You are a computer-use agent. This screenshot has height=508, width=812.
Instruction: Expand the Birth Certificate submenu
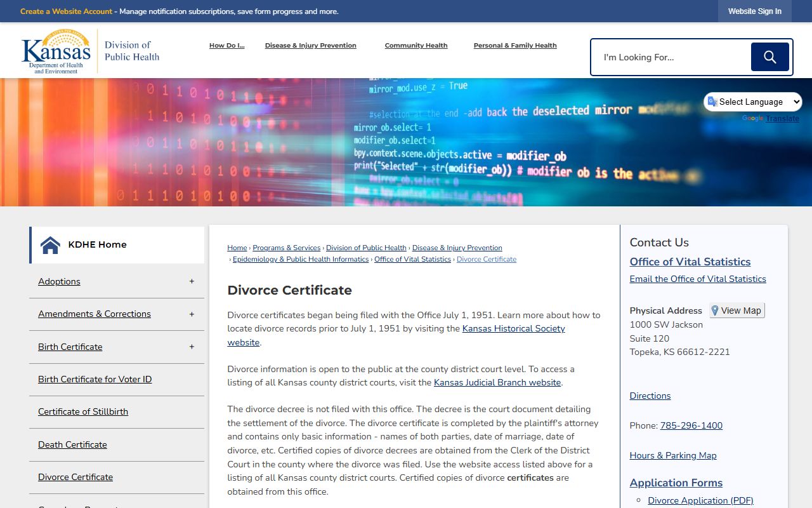(x=192, y=347)
